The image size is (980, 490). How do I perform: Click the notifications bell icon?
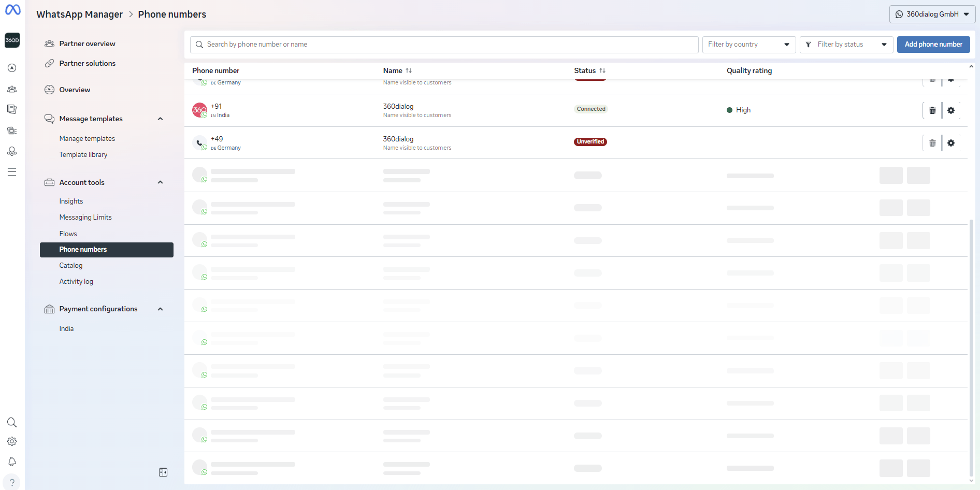12,462
